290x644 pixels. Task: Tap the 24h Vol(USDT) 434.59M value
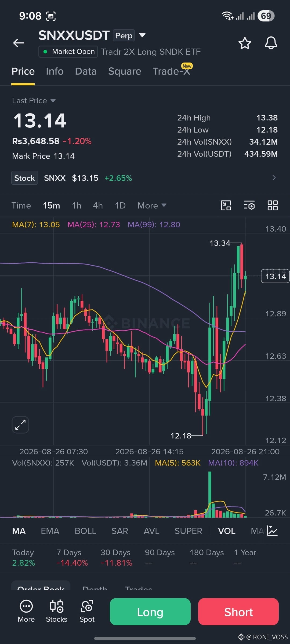pyautogui.click(x=261, y=154)
